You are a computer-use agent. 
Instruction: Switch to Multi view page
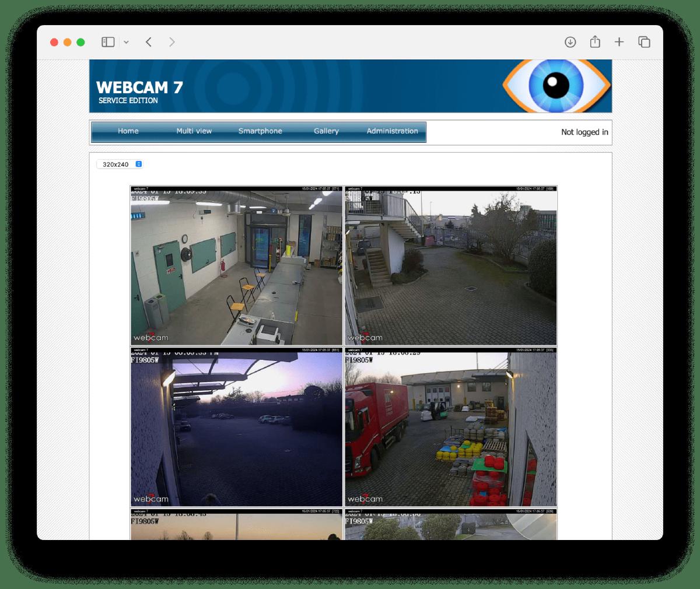(x=194, y=131)
